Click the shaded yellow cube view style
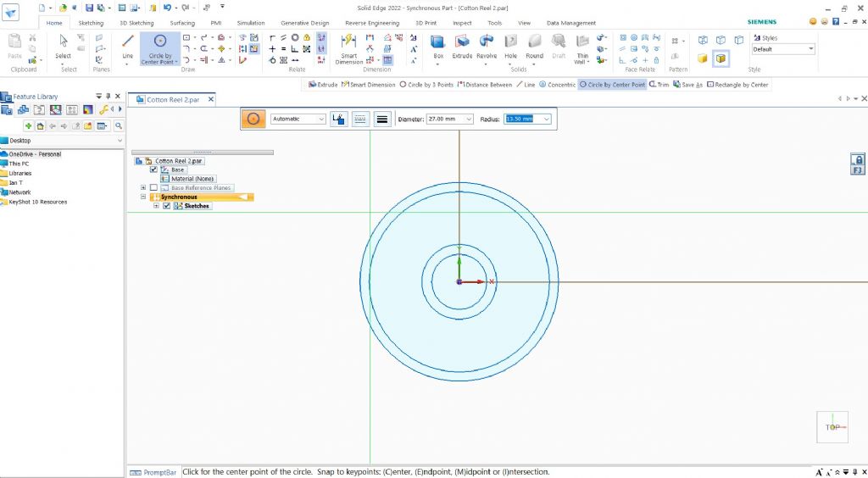 (x=703, y=58)
